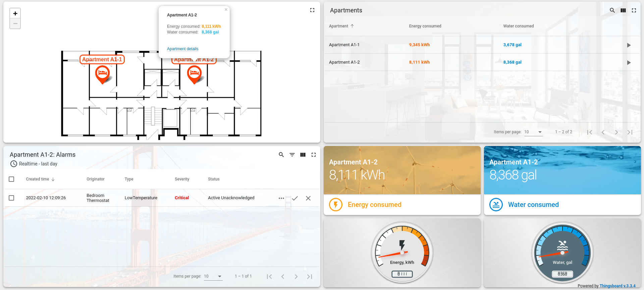The height and width of the screenshot is (290, 644).
Task: Open the alarms items per page dropdown
Action: click(x=213, y=276)
